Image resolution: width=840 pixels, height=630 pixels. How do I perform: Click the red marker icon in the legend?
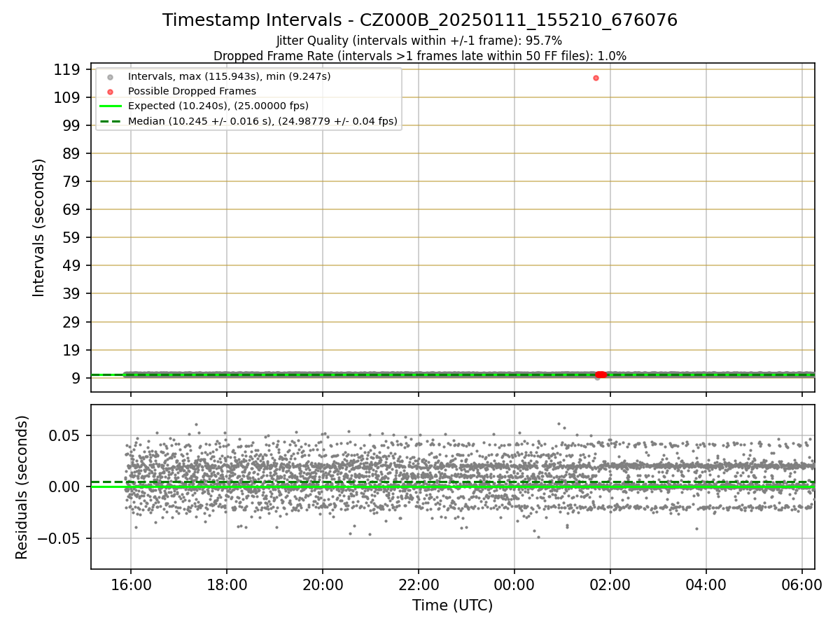[x=110, y=91]
